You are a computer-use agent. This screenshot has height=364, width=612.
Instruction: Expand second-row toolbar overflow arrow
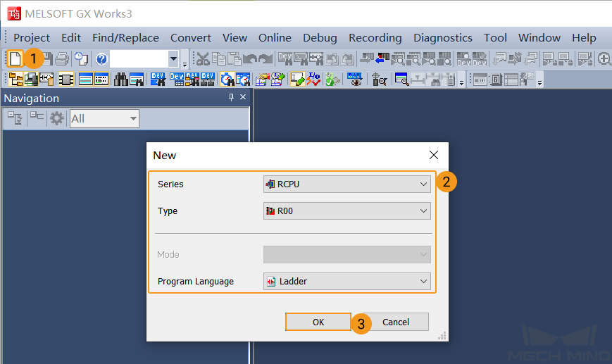(x=462, y=82)
